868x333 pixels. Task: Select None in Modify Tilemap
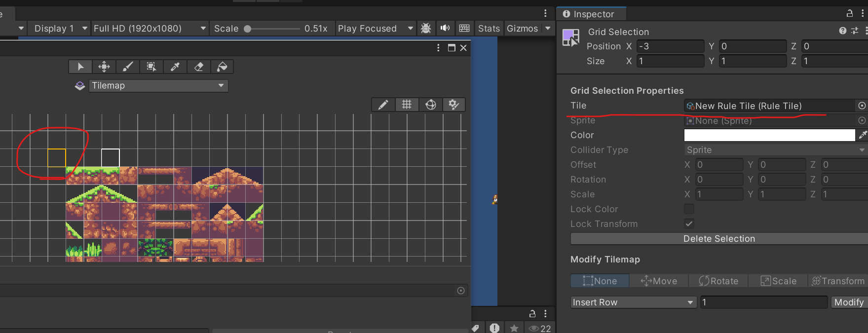click(600, 281)
